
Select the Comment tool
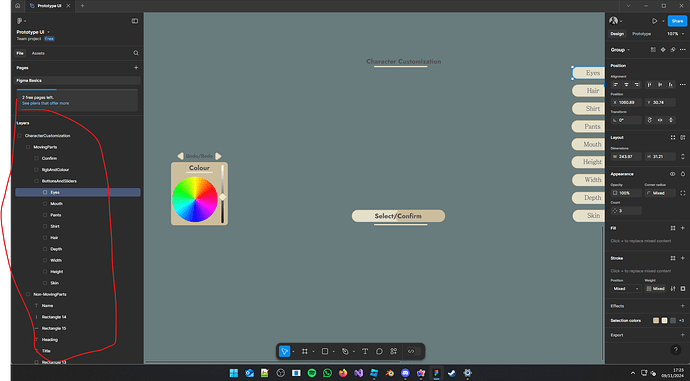[x=379, y=351]
